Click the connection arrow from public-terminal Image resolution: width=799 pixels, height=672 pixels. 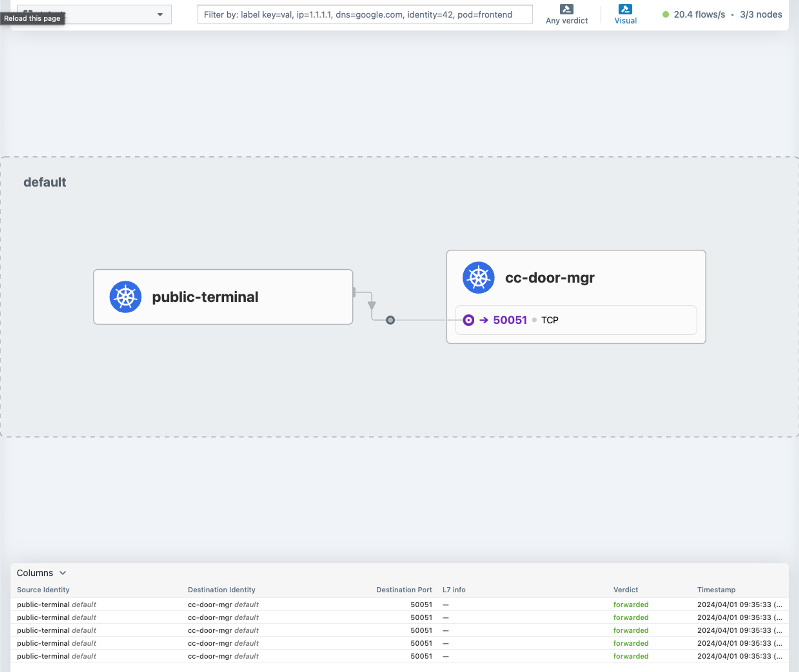(372, 305)
